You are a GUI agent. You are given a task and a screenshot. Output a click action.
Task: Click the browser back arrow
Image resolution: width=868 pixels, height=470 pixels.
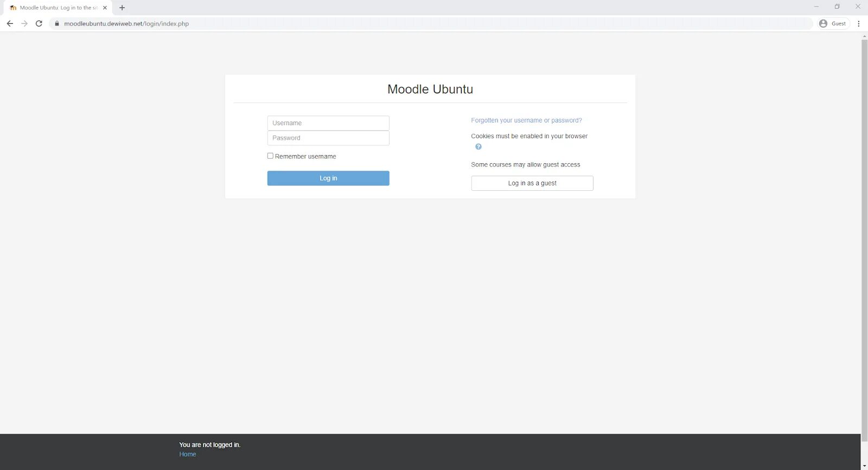tap(10, 23)
